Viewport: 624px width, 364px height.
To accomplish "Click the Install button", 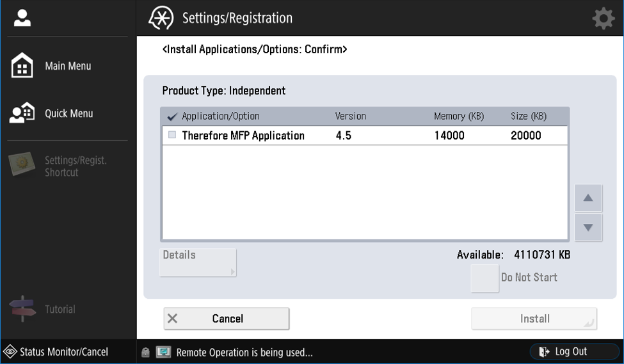I will click(534, 318).
